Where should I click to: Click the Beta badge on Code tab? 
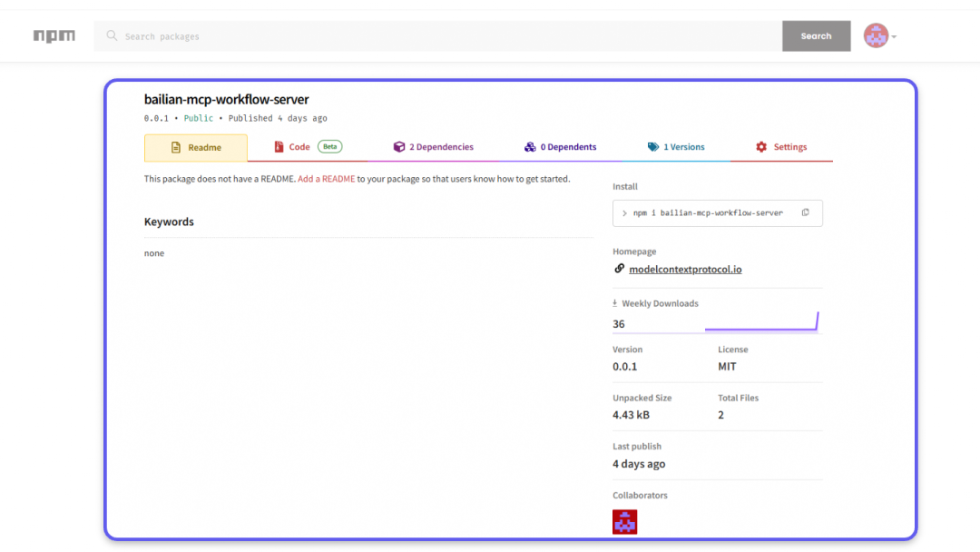pyautogui.click(x=329, y=146)
